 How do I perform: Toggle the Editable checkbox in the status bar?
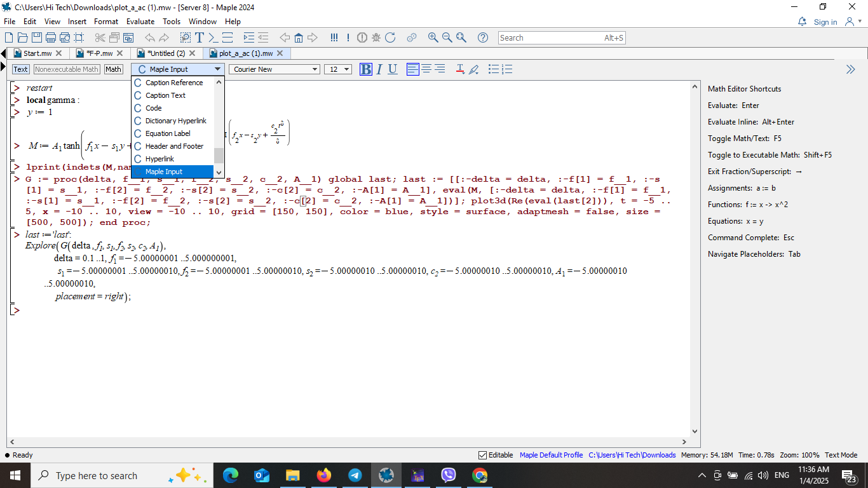(482, 455)
